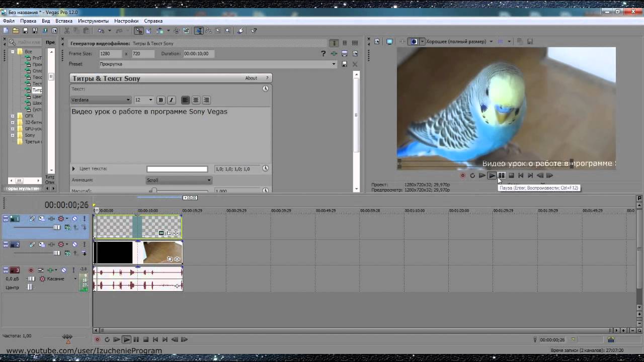
Task: Click preview Stop button
Action: (x=511, y=175)
